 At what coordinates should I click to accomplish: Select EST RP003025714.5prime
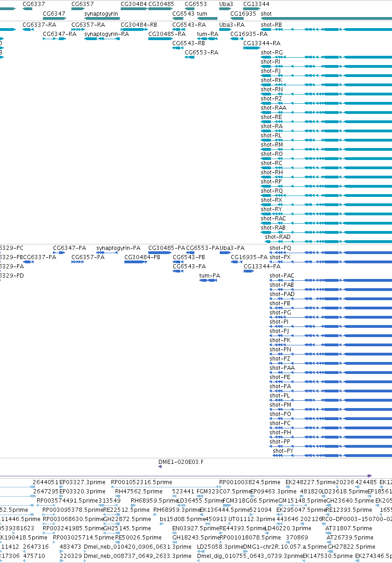click(83, 538)
